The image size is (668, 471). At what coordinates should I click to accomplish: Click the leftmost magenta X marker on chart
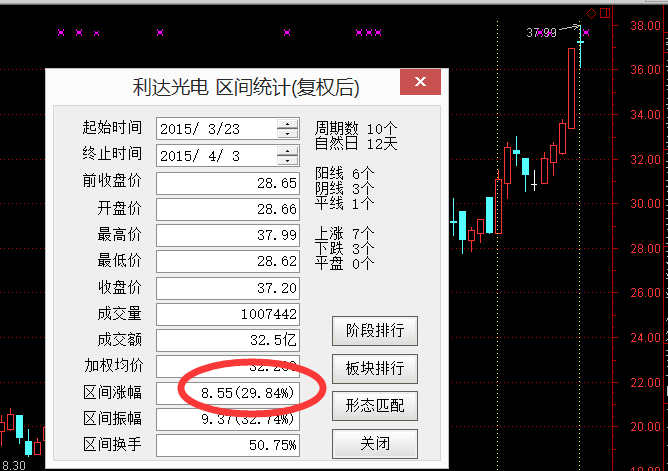coord(61,33)
